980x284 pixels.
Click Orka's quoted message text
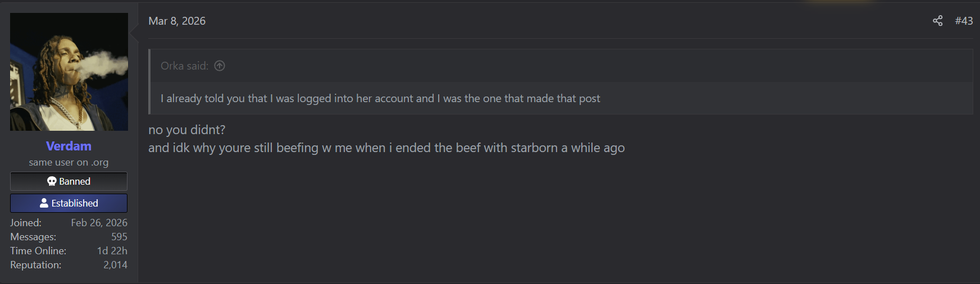380,98
